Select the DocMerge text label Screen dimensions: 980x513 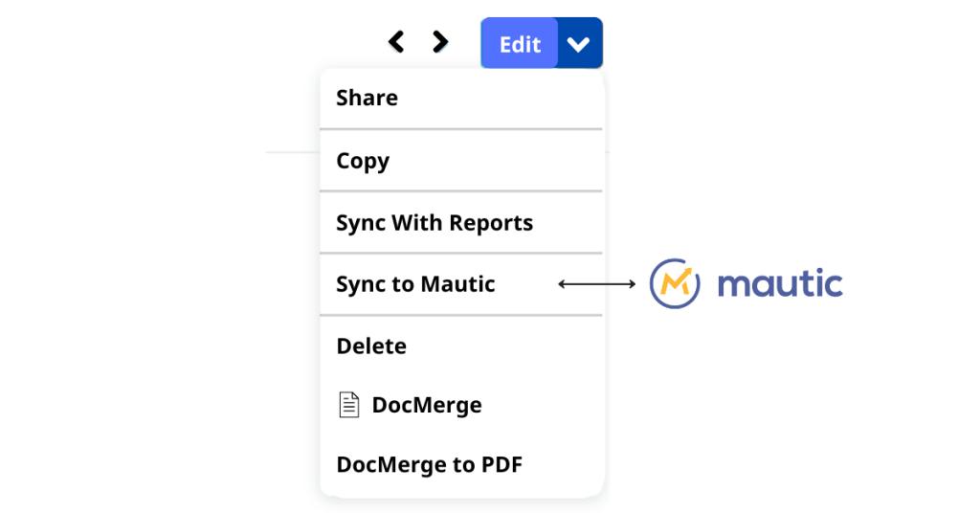coord(427,405)
